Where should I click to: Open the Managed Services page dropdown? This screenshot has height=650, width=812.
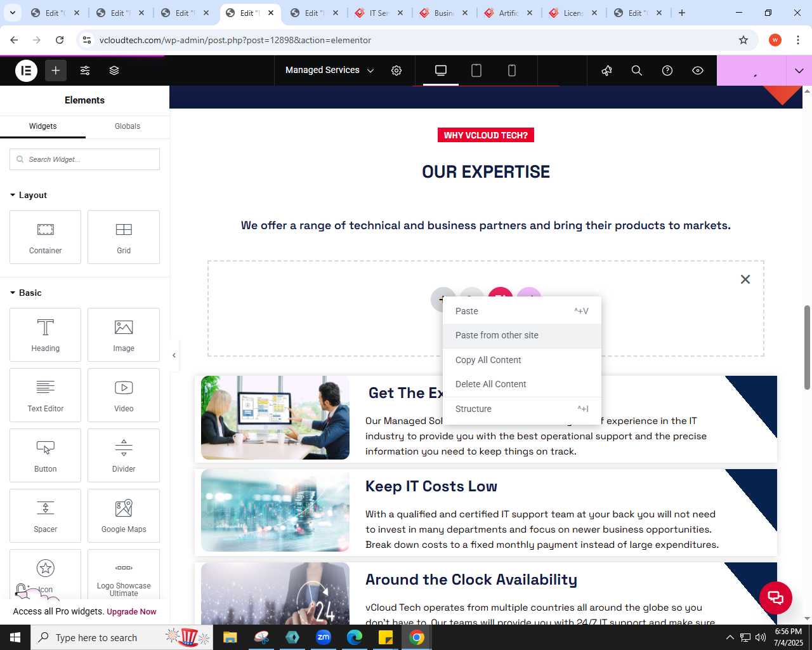coord(329,70)
